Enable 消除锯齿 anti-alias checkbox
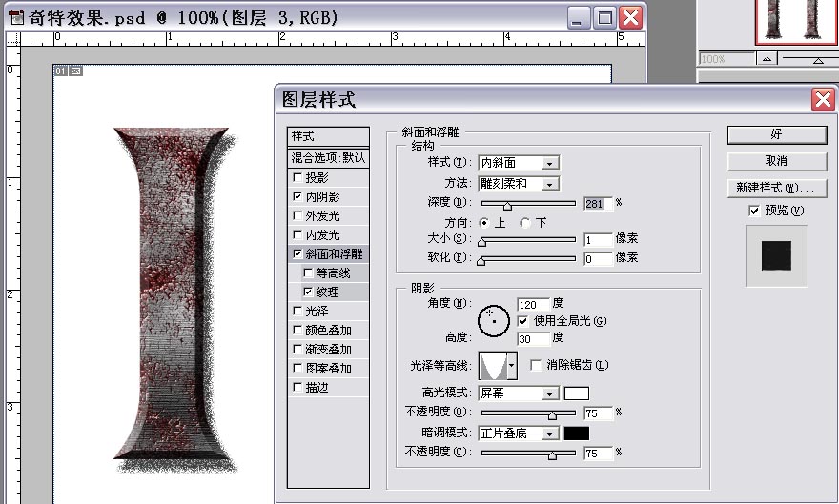 click(x=535, y=365)
